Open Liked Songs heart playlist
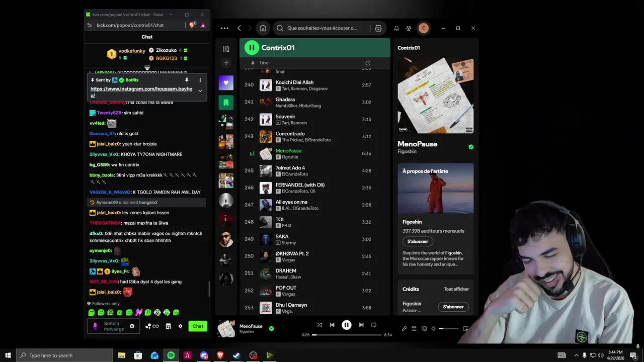This screenshot has width=644, height=362. [226, 82]
